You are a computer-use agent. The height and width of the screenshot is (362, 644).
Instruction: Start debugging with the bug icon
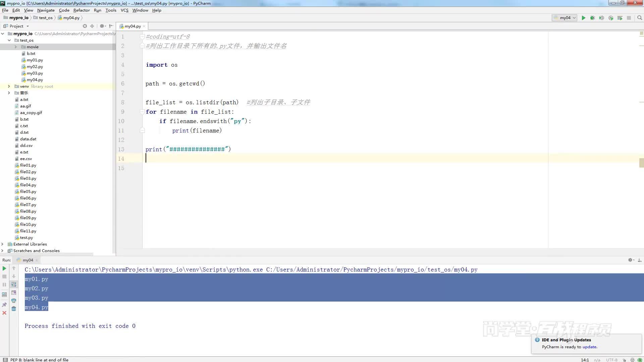(592, 18)
